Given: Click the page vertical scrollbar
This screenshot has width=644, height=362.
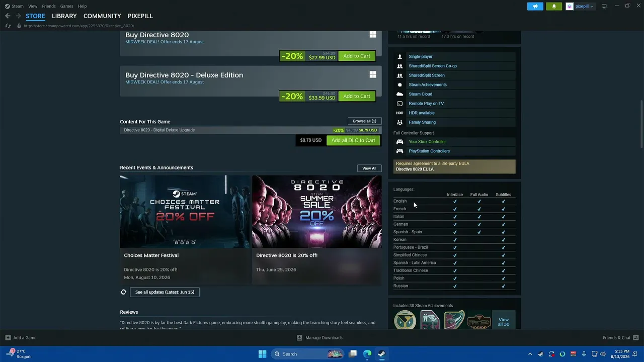Looking at the screenshot, I should click(641, 123).
